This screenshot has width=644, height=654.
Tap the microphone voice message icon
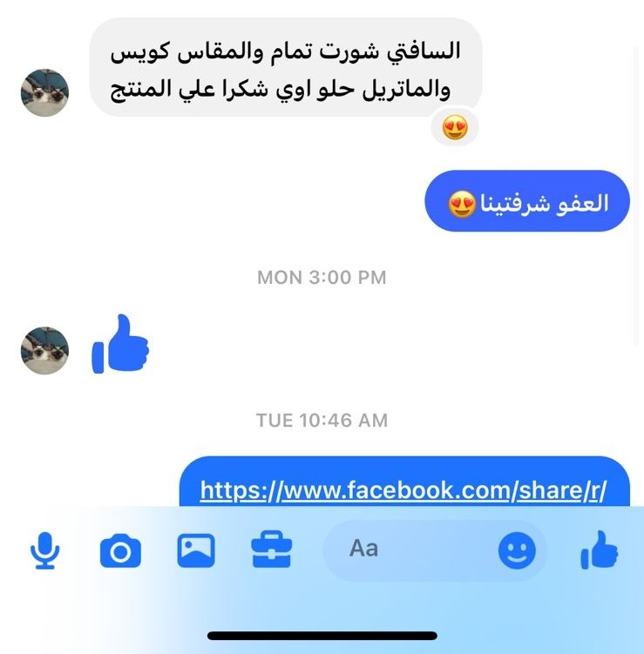pyautogui.click(x=44, y=550)
